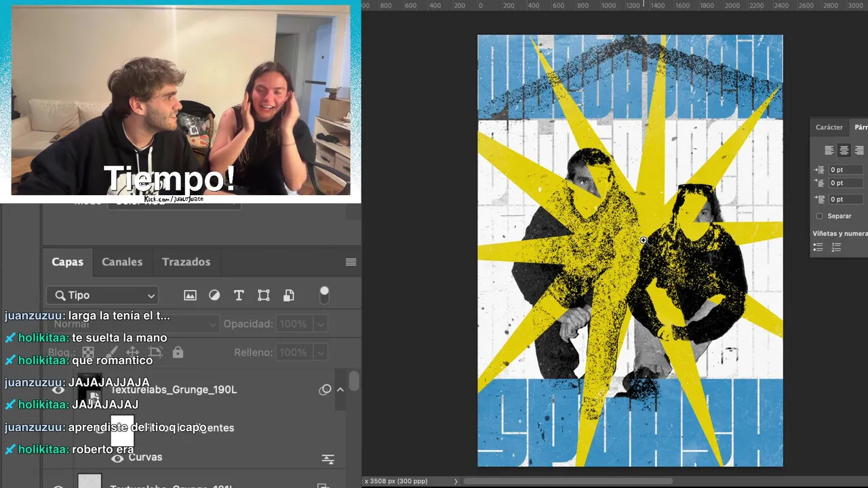Open the Tipo layer filter dropdown
The width and height of the screenshot is (868, 488).
(102, 296)
